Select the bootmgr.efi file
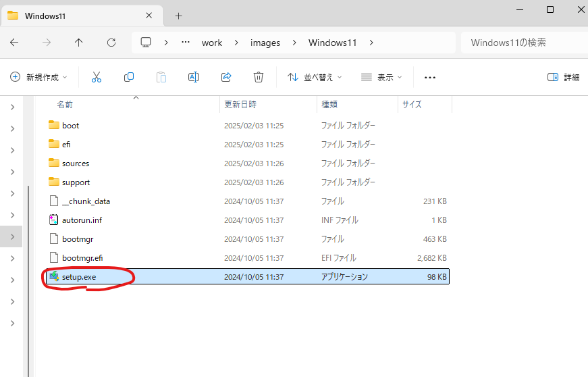Viewport: 588px width, 377px height. point(248,258)
